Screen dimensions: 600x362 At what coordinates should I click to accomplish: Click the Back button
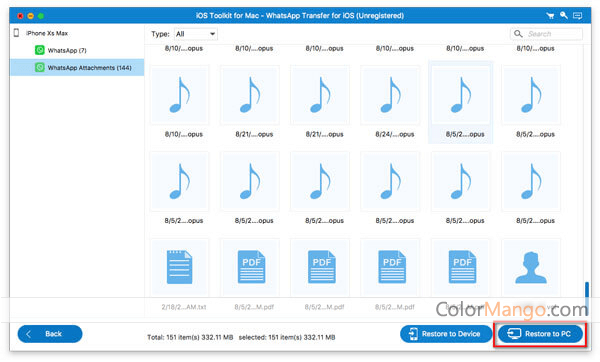coord(50,334)
